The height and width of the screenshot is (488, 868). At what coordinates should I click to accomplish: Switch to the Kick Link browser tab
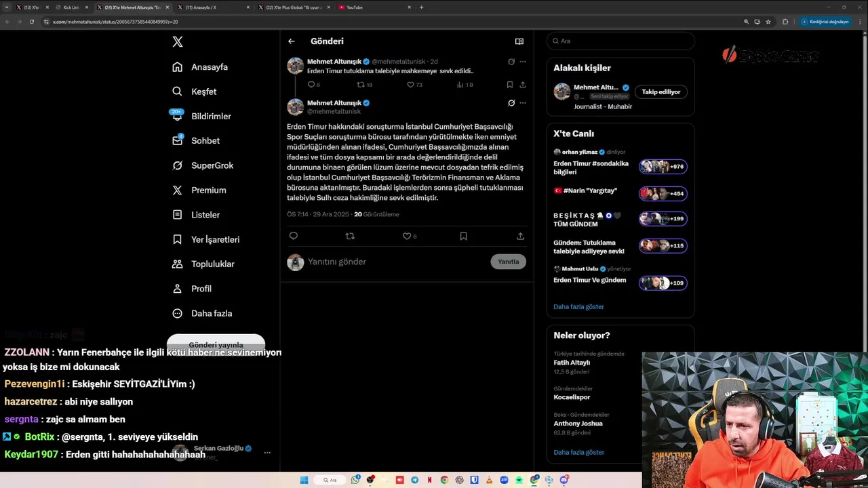pyautogui.click(x=71, y=7)
